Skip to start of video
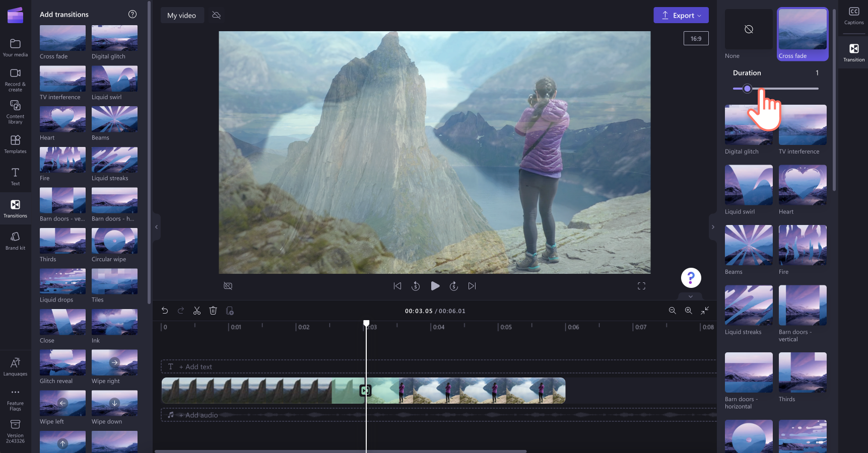Viewport: 868px width, 453px height. (x=397, y=286)
